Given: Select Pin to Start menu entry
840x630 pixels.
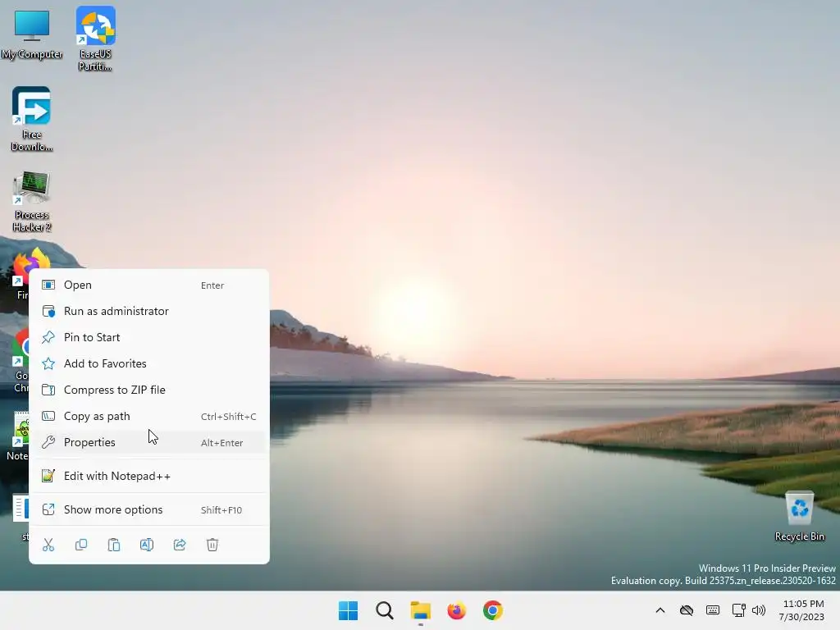Looking at the screenshot, I should (148, 337).
